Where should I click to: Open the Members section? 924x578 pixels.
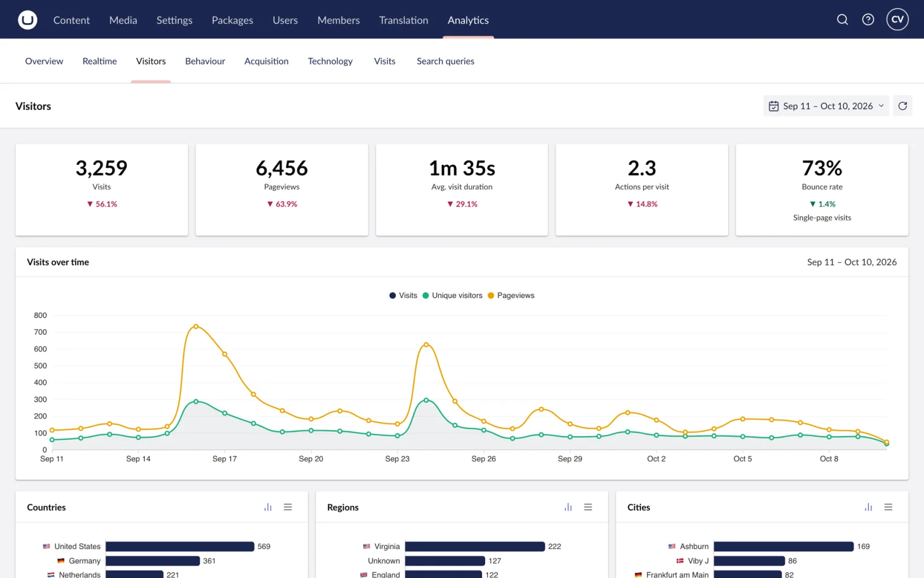338,20
